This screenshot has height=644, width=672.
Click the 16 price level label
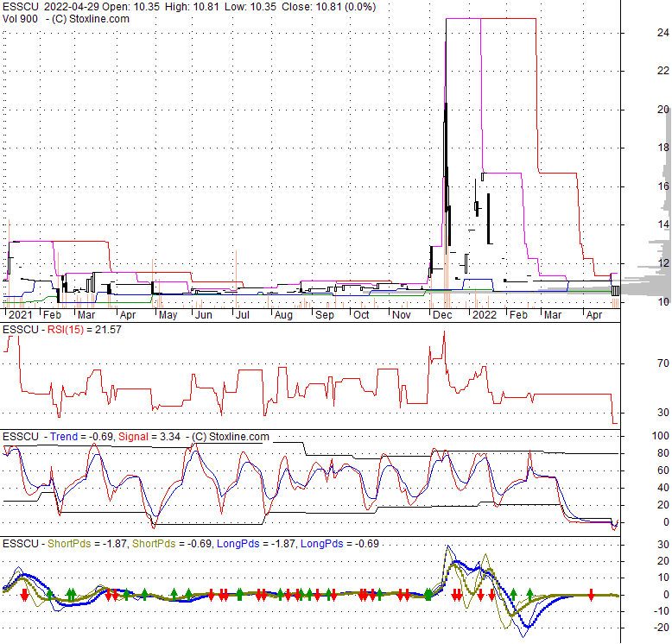point(663,186)
